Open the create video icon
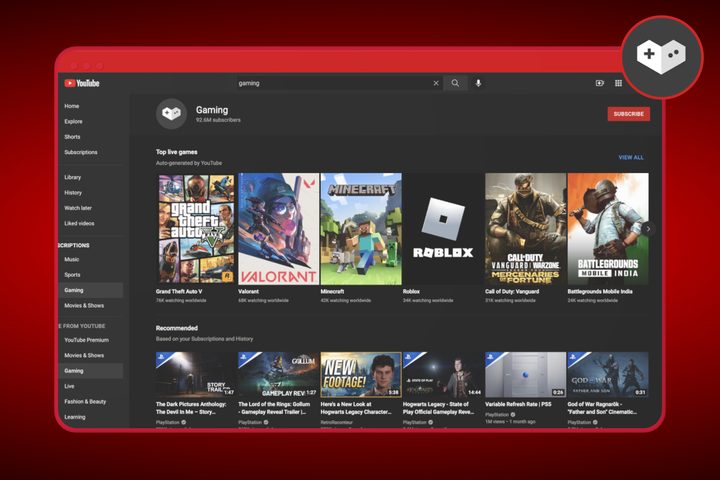 coord(600,83)
